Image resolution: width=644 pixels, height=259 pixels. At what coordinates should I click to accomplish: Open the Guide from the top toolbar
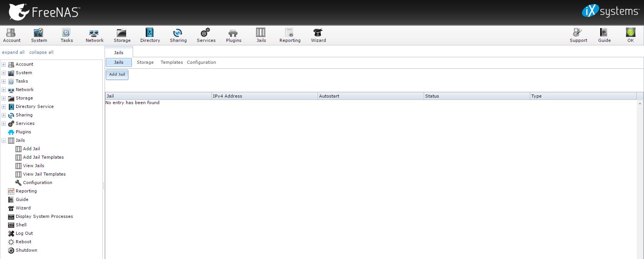604,35
